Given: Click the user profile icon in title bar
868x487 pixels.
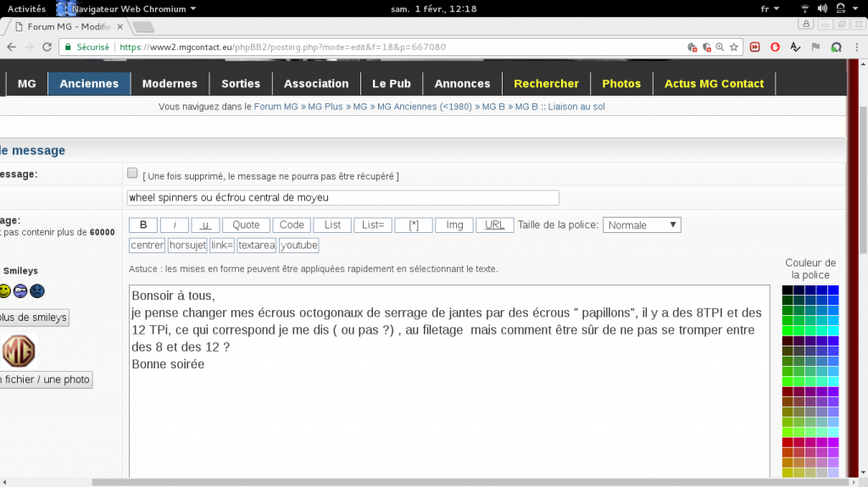Looking at the screenshot, I should 806,25.
